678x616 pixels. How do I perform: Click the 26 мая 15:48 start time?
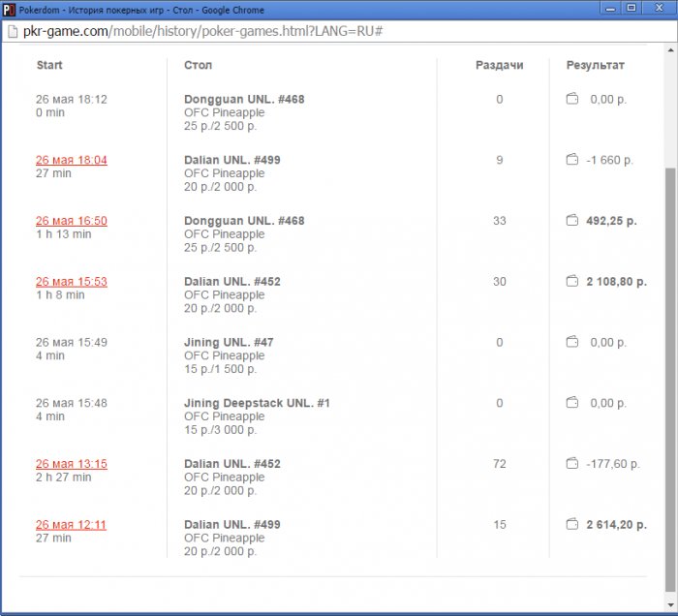(x=72, y=403)
